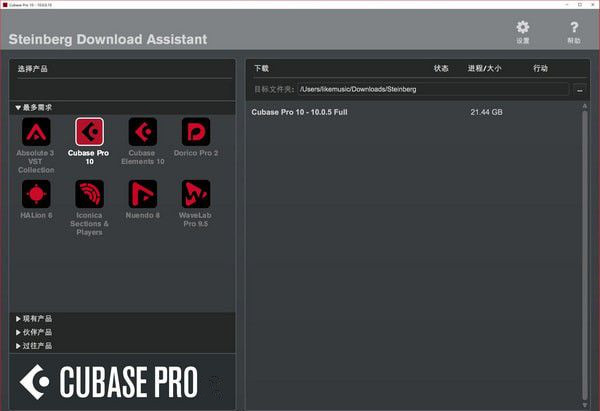
Task: Select Iconica Sections & Players icon
Action: (x=89, y=194)
